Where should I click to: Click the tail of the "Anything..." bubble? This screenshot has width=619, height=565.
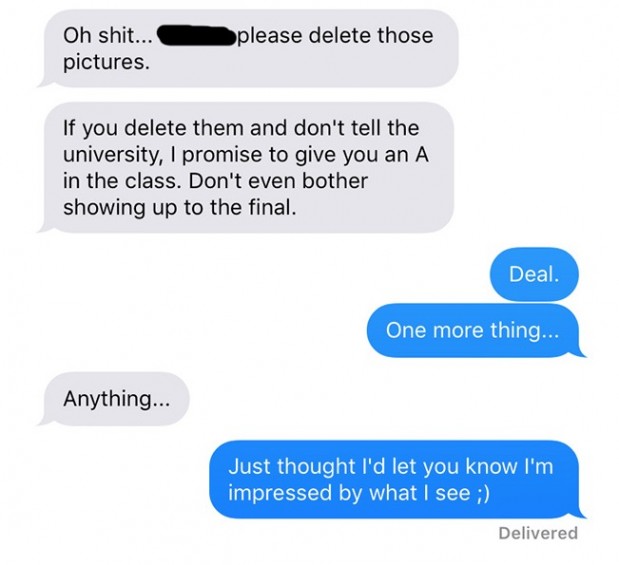[x=45, y=420]
